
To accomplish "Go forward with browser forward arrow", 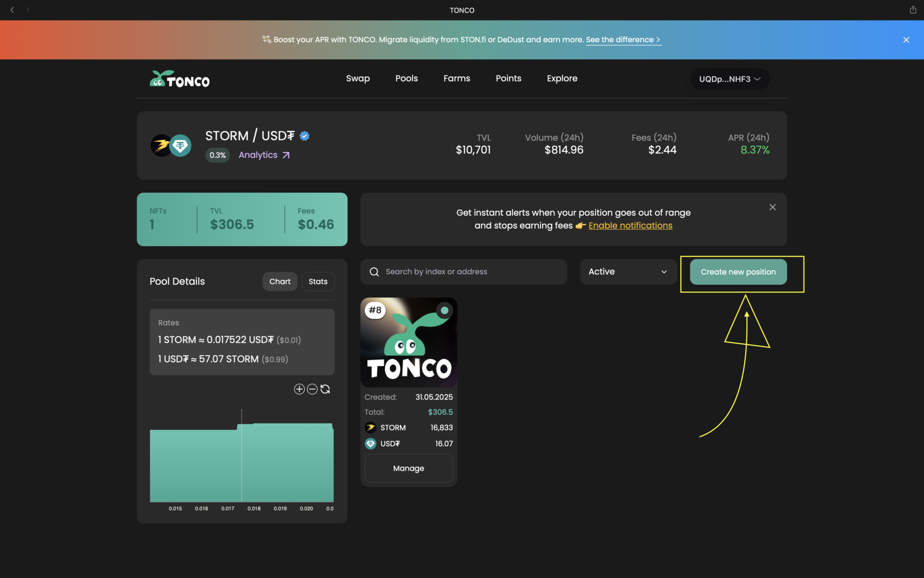I will (x=28, y=10).
